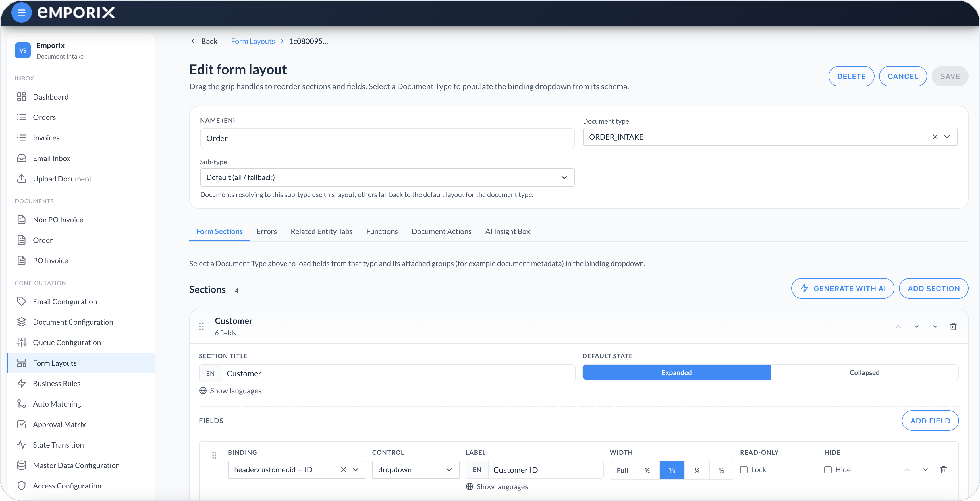This screenshot has height=501, width=980.
Task: Toggle the Hide field checkbox
Action: (x=828, y=469)
